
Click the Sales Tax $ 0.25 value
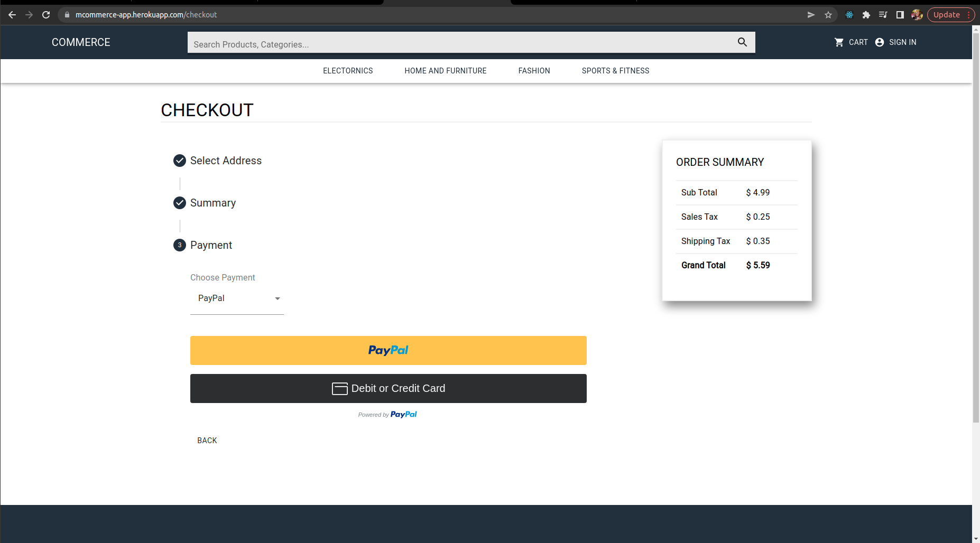click(758, 217)
